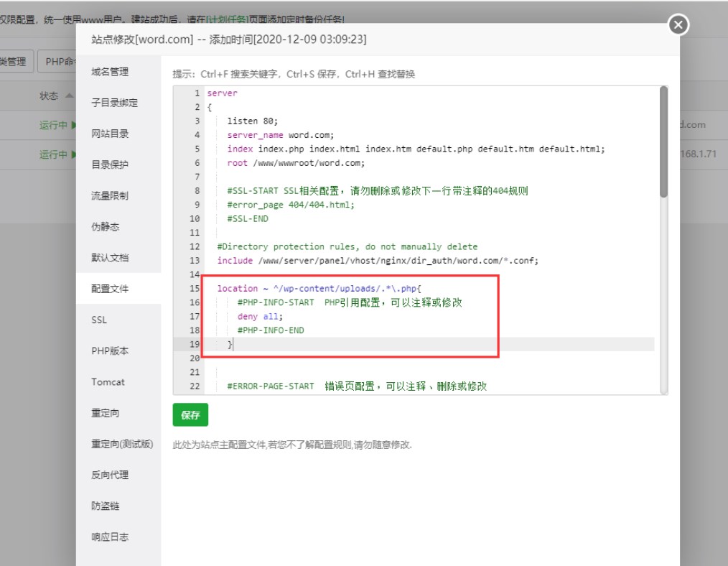Open the PHP版本 tab
The width and height of the screenshot is (728, 566).
tap(110, 351)
